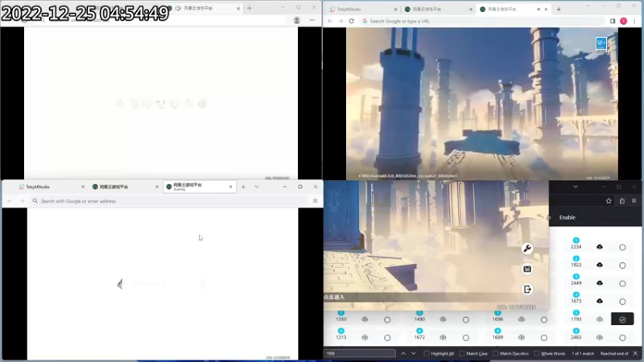
Task: Click the age rating badge in top-right game
Action: click(601, 44)
